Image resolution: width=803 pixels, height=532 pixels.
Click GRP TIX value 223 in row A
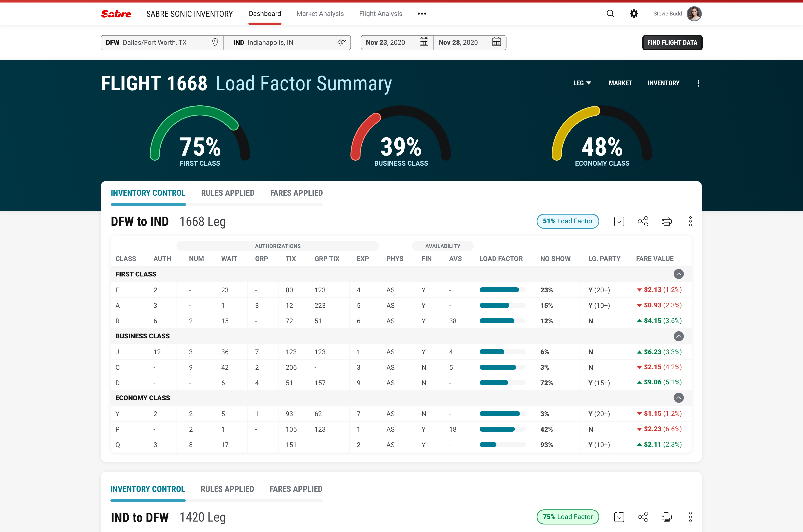tap(320, 305)
